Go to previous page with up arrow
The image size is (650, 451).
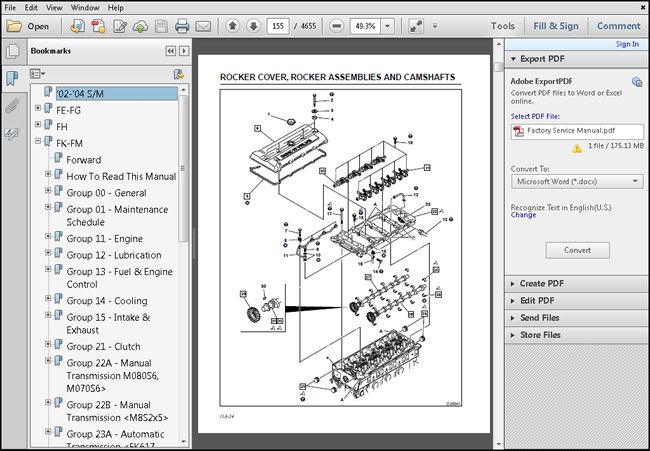(x=233, y=26)
